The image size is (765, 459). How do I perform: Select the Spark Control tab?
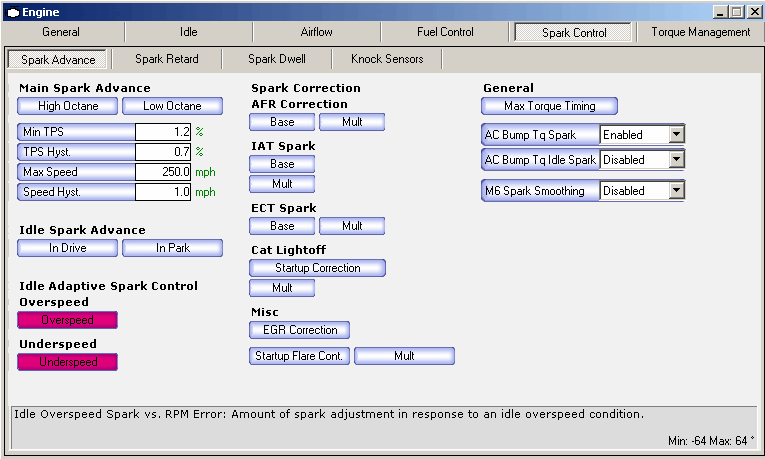point(574,33)
